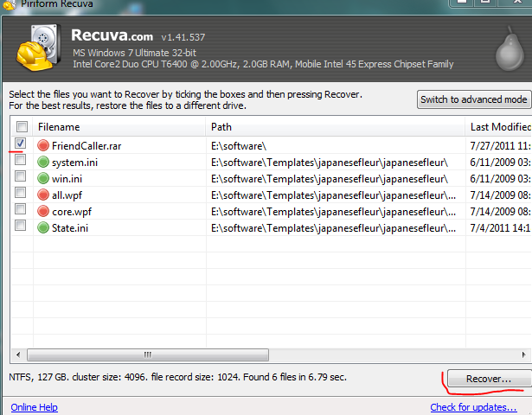
Task: Select the all.wpf filename
Action: click(67, 195)
